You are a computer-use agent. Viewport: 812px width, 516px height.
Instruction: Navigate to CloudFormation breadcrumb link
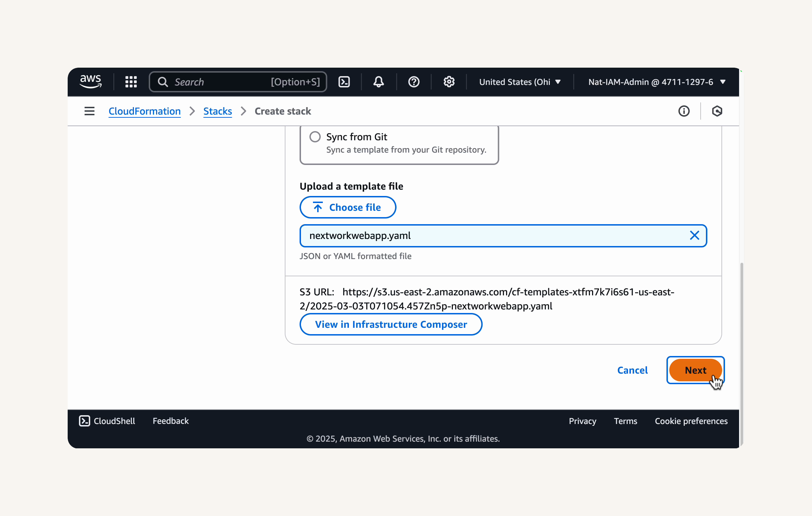(x=144, y=111)
